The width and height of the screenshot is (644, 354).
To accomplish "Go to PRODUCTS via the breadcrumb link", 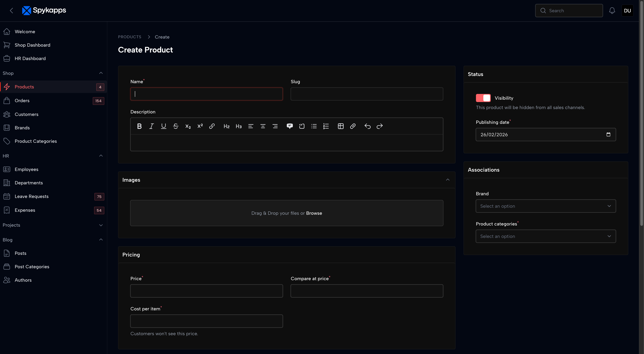I will pos(129,37).
